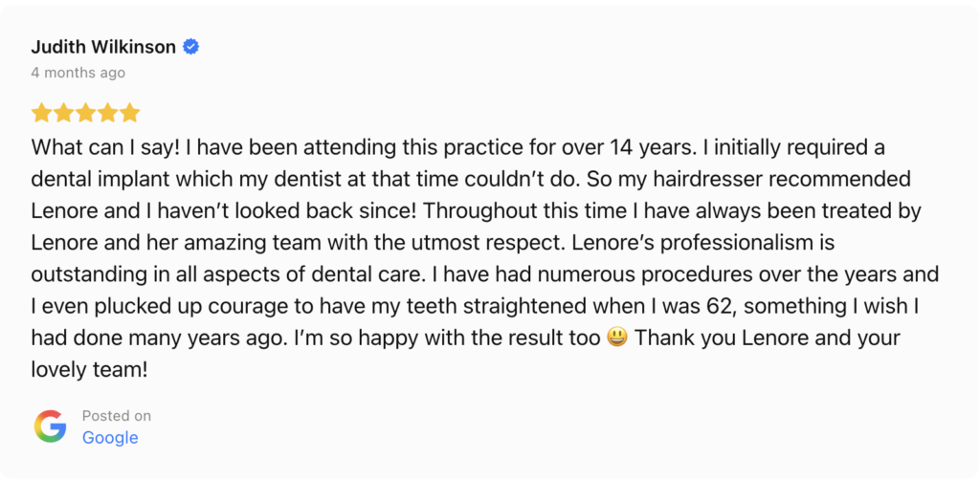Screen dimensions: 980x480
Task: Click reviewer name Judith Wilkinson
Action: [x=103, y=47]
